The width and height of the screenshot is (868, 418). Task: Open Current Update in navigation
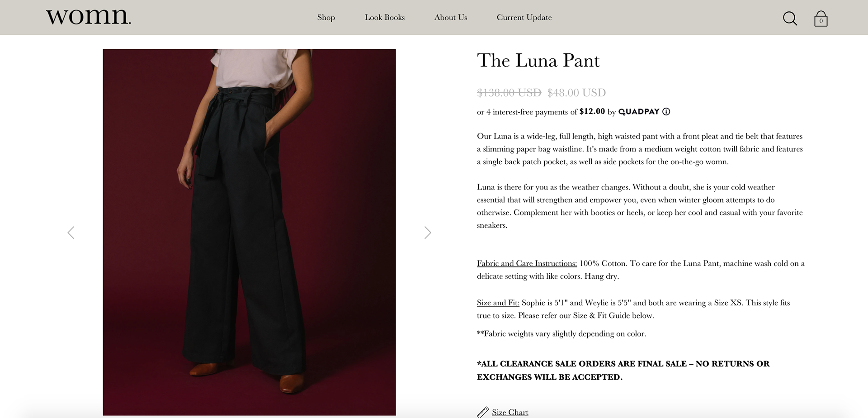[x=524, y=18]
